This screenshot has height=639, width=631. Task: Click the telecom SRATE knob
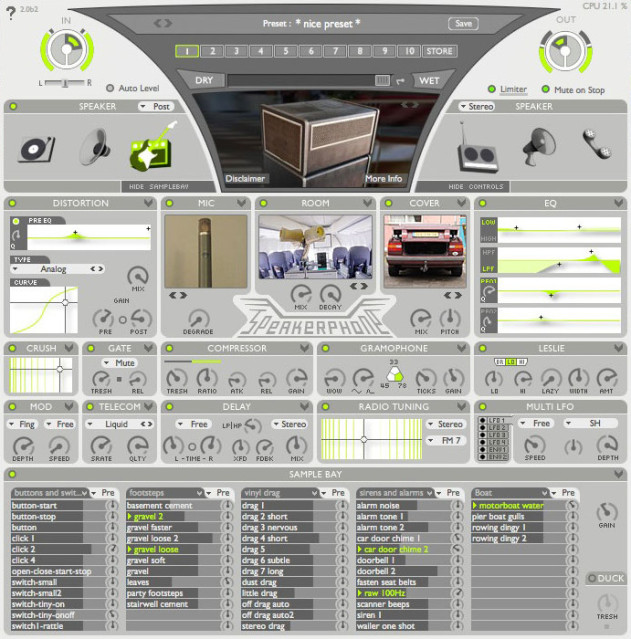[x=101, y=445]
